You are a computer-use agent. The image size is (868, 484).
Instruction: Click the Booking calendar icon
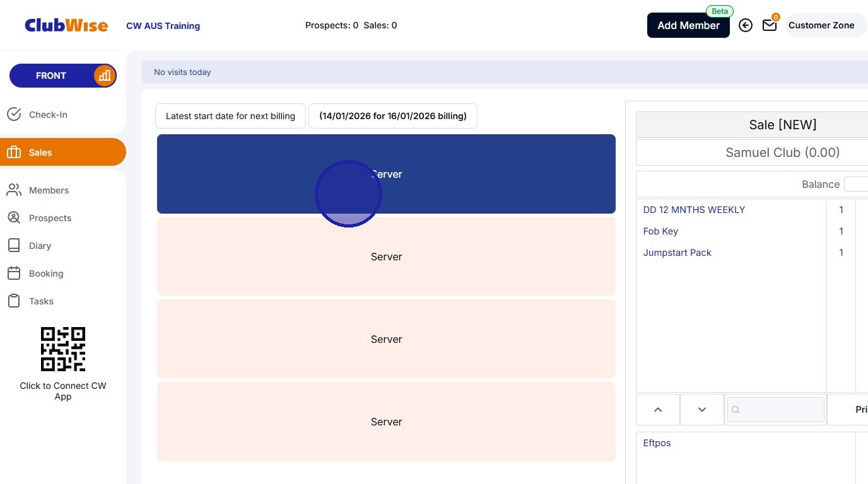pos(14,274)
